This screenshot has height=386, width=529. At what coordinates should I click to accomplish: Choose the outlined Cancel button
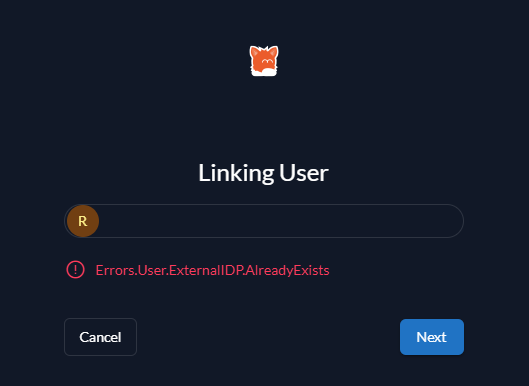point(101,337)
